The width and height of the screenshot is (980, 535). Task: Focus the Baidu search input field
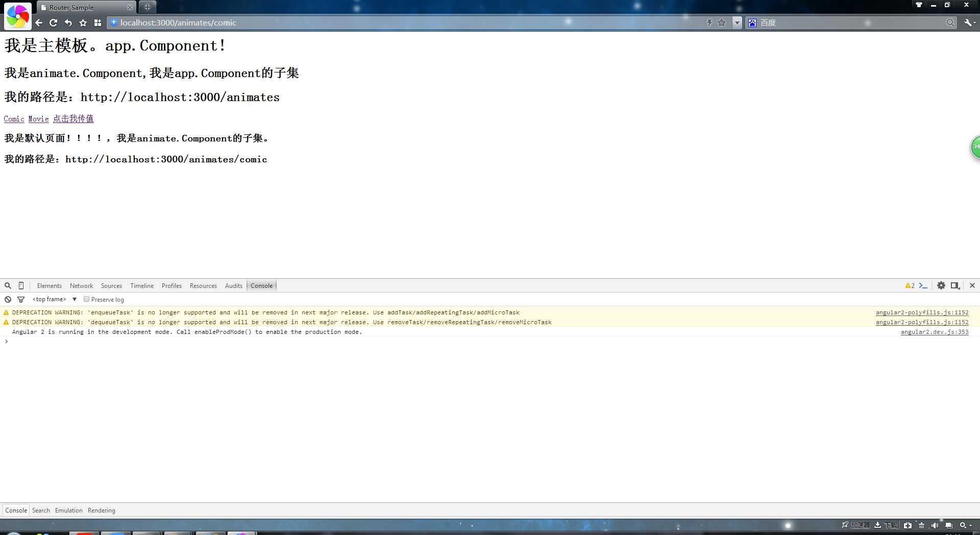point(851,22)
